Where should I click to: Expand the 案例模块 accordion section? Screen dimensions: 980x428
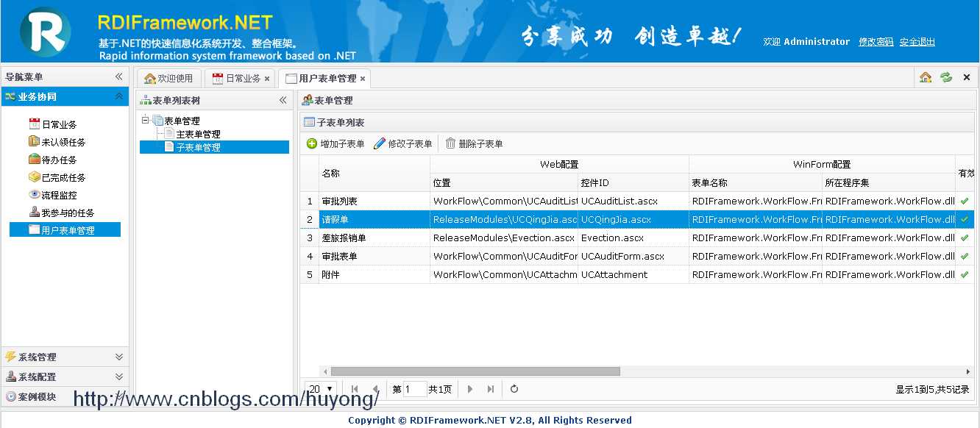pos(119,396)
